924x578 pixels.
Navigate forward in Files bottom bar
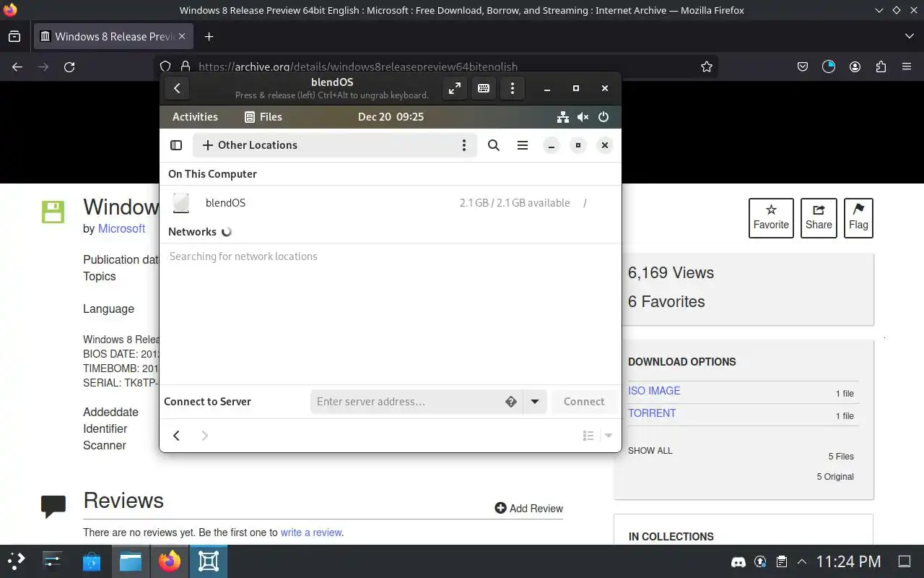click(x=204, y=436)
